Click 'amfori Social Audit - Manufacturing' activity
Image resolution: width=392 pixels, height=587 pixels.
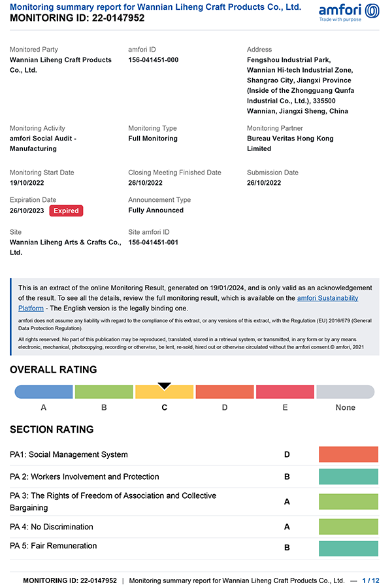click(x=43, y=143)
